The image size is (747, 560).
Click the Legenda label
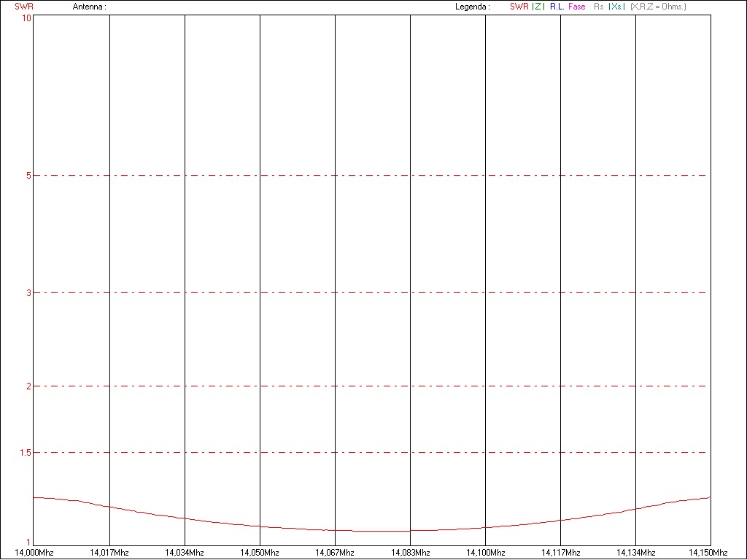tap(472, 7)
